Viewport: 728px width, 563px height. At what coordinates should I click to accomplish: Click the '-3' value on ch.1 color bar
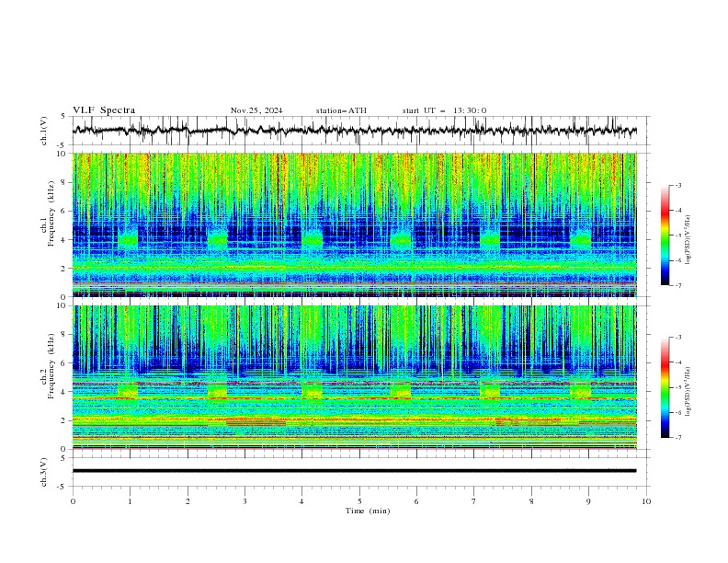pyautogui.click(x=677, y=185)
